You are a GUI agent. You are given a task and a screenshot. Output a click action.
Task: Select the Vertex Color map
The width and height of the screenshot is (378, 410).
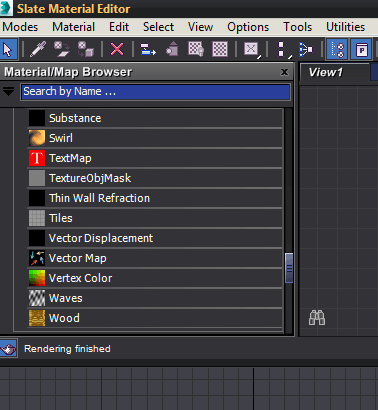click(x=155, y=278)
